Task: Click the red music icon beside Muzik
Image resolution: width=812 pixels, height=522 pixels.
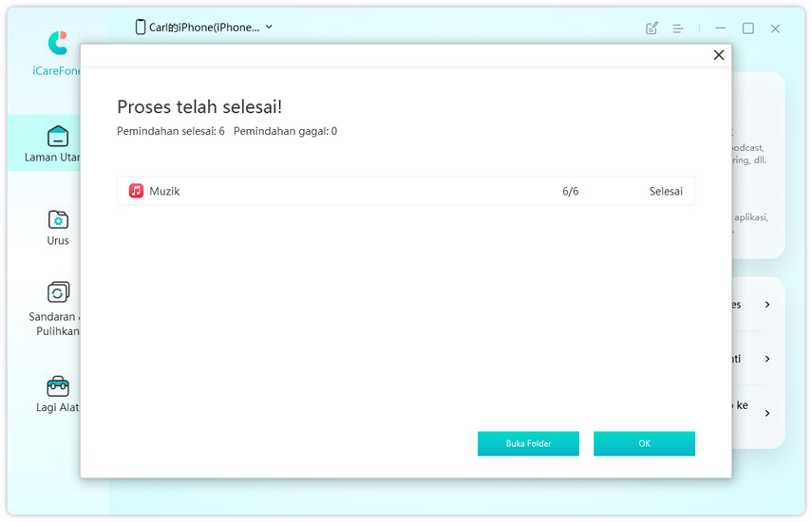Action: pos(137,191)
